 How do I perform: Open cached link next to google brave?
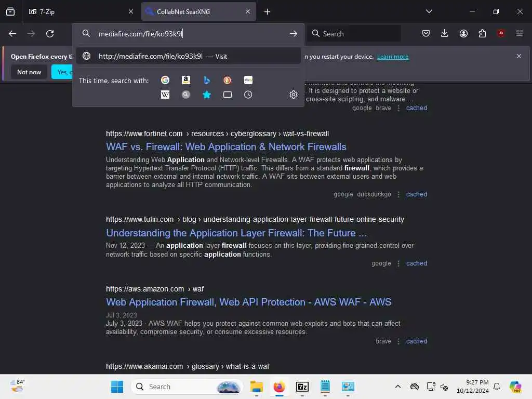pos(417,108)
